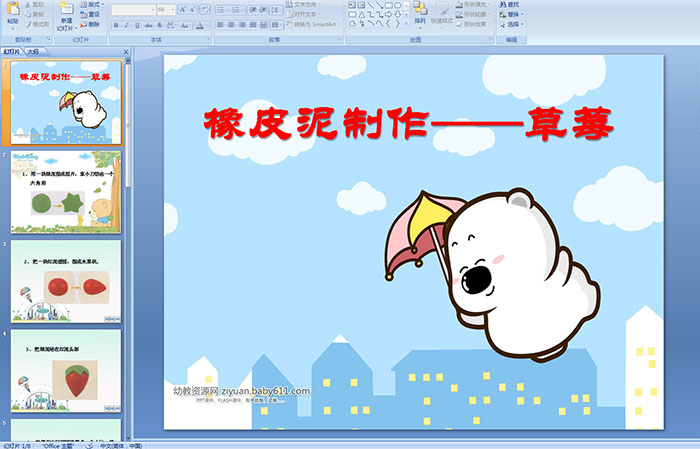The width and height of the screenshot is (700, 449).
Task: Click the Numbering list icon
Action: [x=237, y=9]
